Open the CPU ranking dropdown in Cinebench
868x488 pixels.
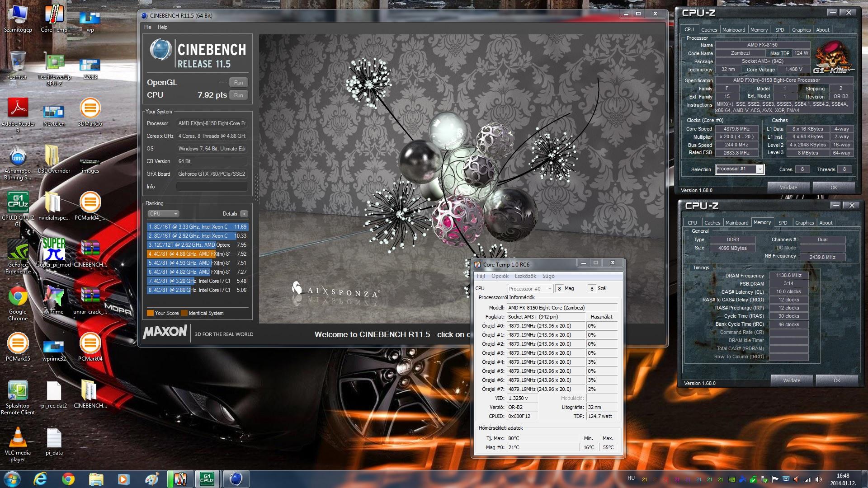pos(163,214)
